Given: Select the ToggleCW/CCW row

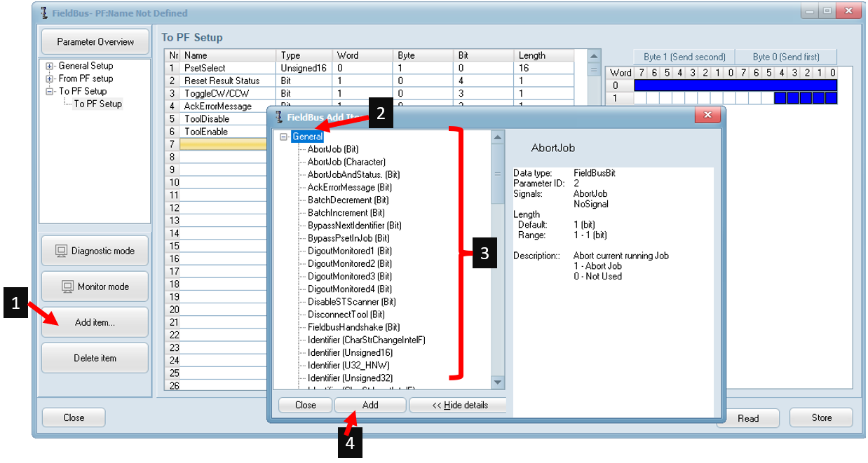Looking at the screenshot, I should coord(369,93).
